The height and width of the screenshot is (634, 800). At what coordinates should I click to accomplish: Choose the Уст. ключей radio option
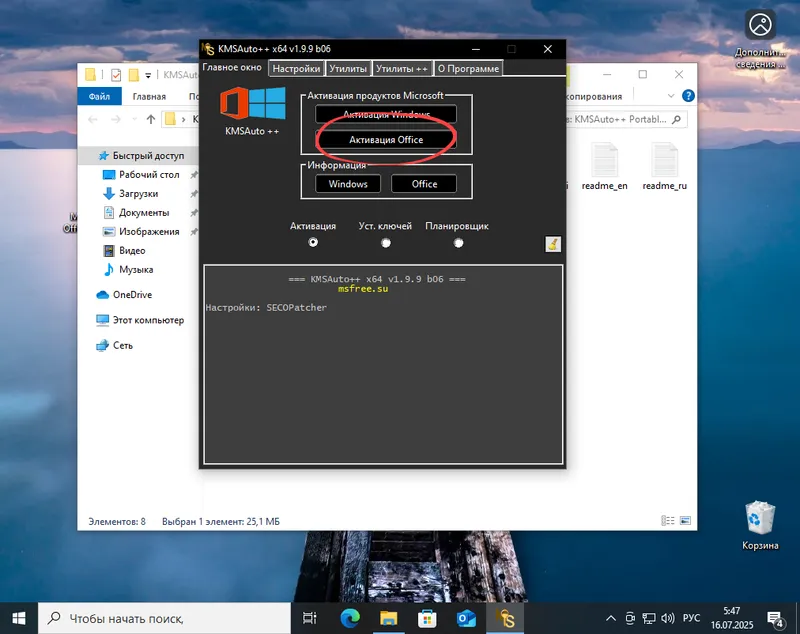387,240
